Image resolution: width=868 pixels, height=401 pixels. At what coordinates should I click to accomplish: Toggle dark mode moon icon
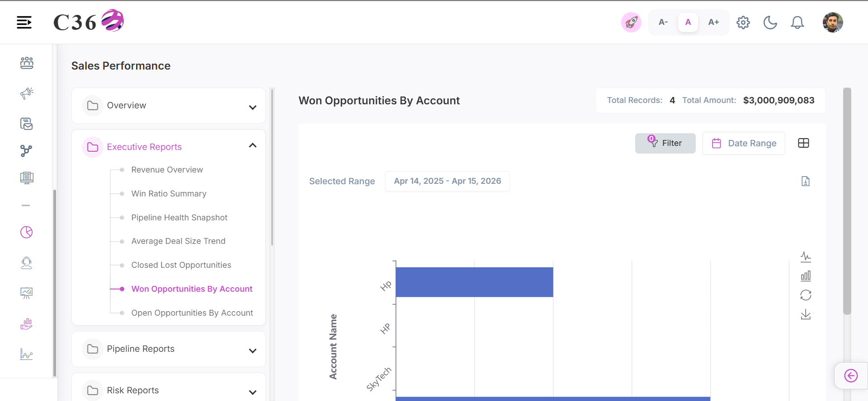point(770,23)
